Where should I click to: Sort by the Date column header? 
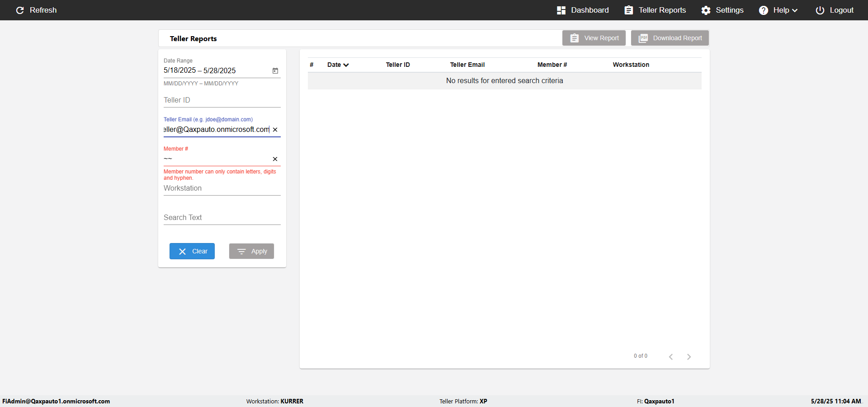338,65
